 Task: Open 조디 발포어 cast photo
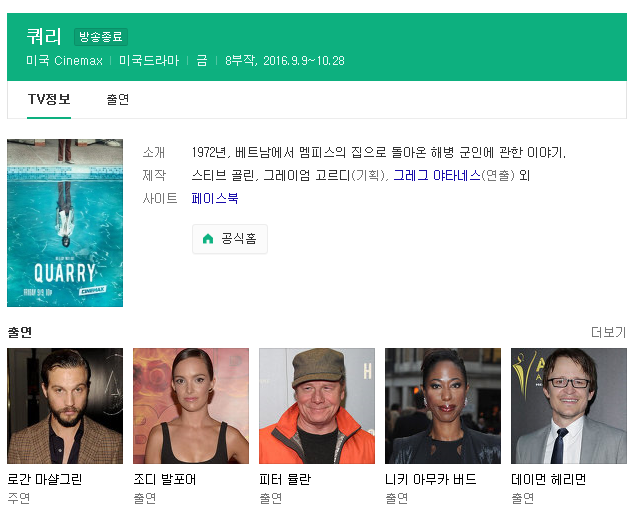coord(191,406)
